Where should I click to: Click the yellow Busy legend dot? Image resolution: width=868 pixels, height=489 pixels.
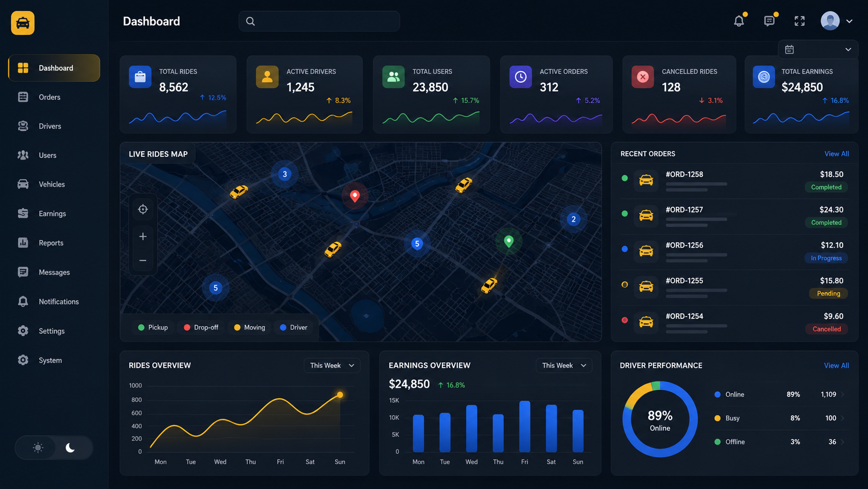click(717, 418)
